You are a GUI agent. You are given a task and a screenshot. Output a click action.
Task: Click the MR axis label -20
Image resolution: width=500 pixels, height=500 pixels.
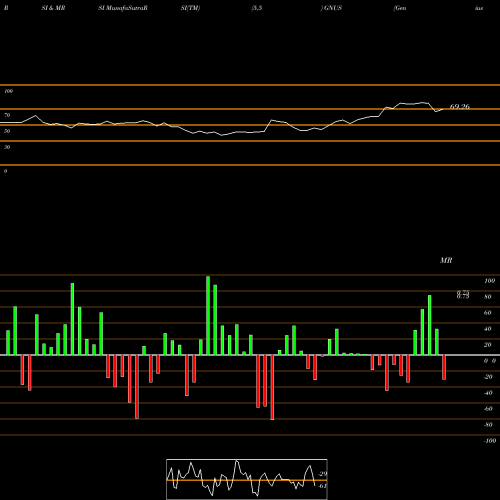(488, 377)
